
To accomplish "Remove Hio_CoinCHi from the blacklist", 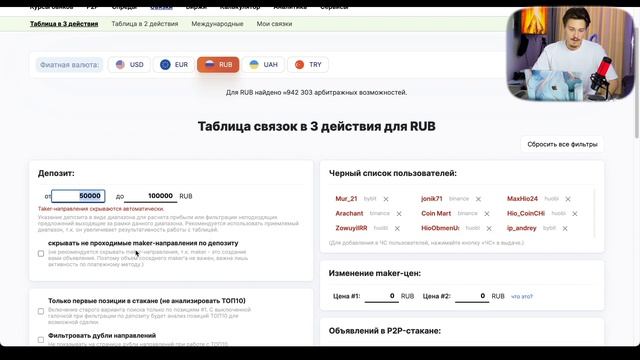I will click(x=575, y=214).
